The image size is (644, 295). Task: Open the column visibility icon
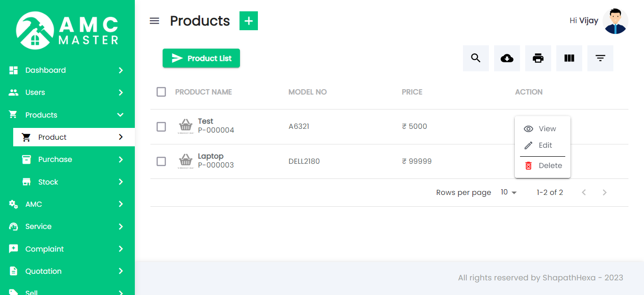tap(569, 58)
